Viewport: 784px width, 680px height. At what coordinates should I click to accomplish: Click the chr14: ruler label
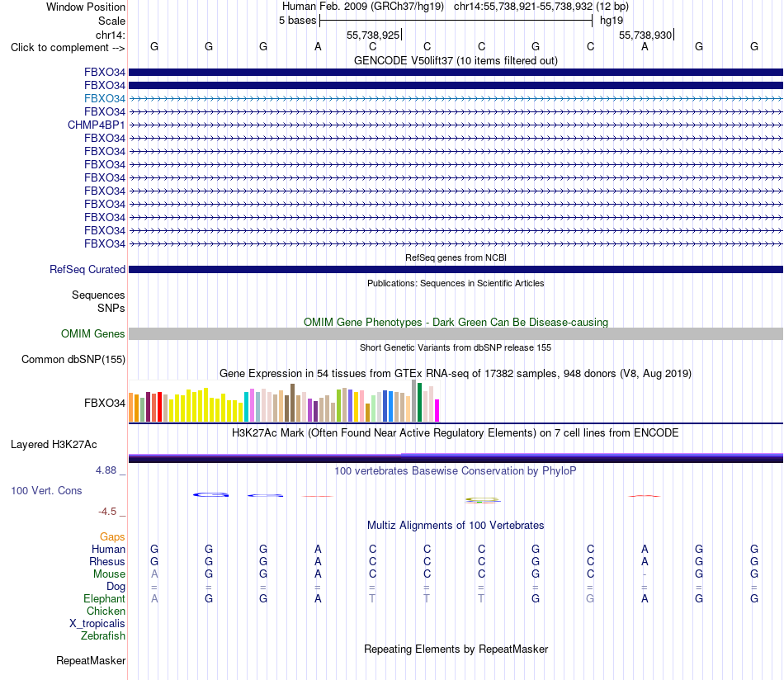[x=110, y=35]
